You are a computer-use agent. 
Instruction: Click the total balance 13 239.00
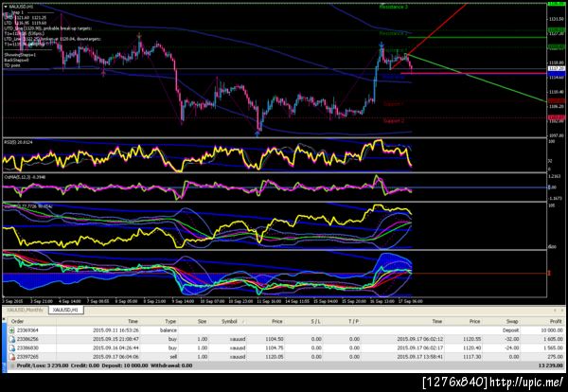point(551,365)
